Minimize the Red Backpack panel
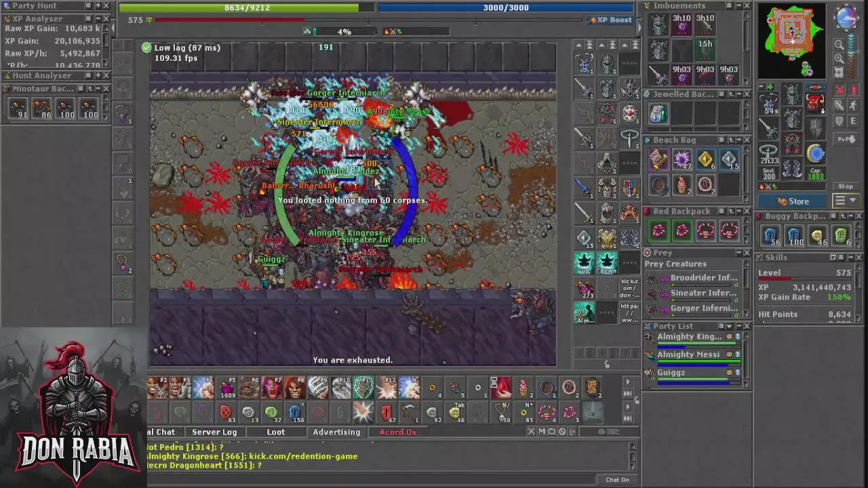This screenshot has height=488, width=868. [738, 211]
